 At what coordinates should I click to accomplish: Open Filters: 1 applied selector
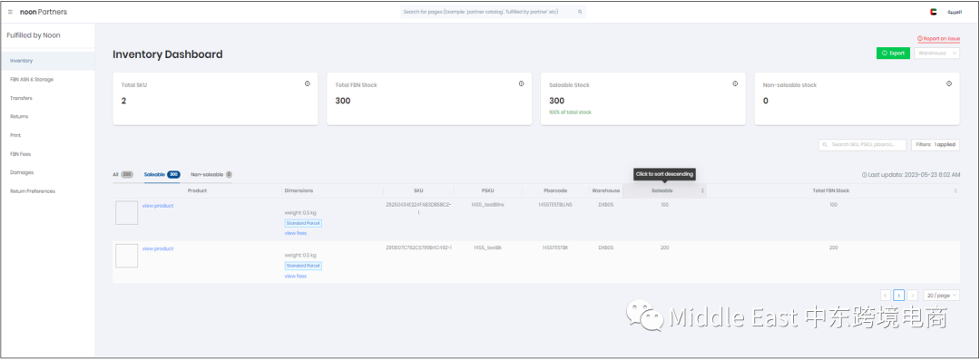[x=936, y=144]
